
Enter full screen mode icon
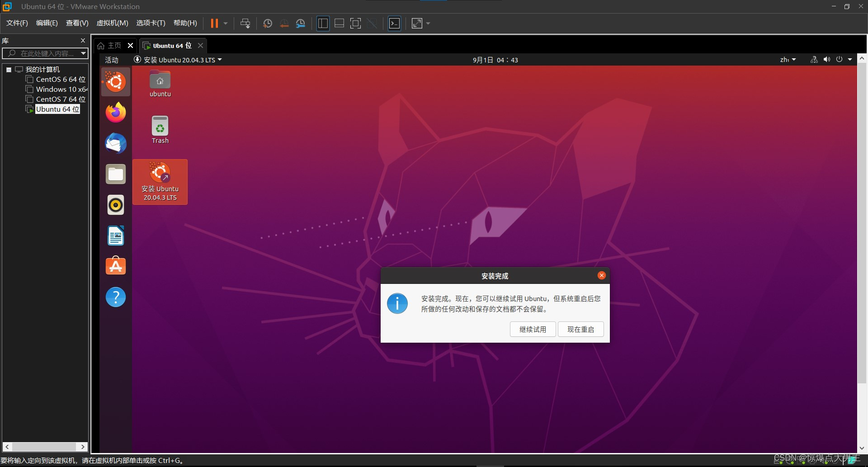pyautogui.click(x=356, y=24)
